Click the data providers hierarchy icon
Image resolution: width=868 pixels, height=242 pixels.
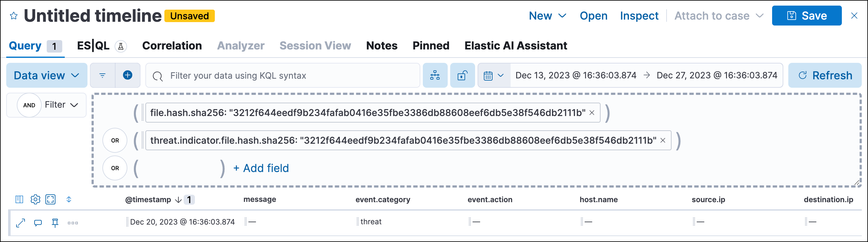coord(435,75)
